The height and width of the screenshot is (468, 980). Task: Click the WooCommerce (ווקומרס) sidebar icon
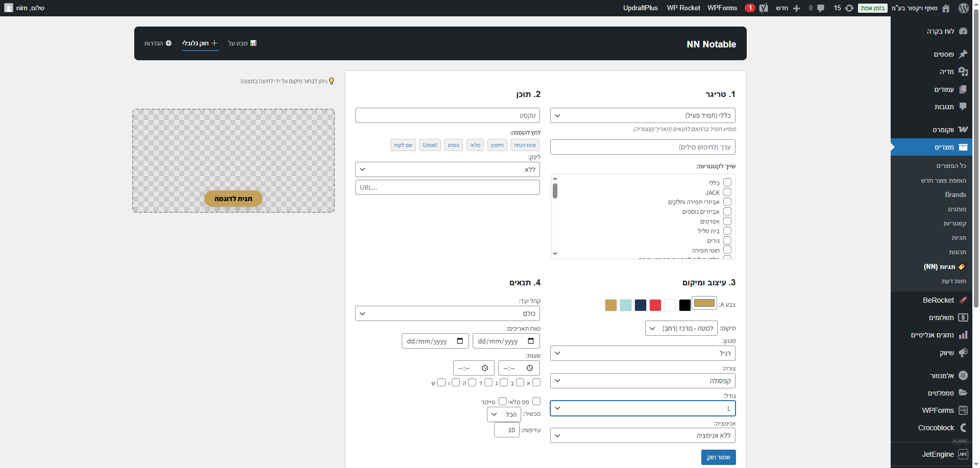pyautogui.click(x=963, y=130)
